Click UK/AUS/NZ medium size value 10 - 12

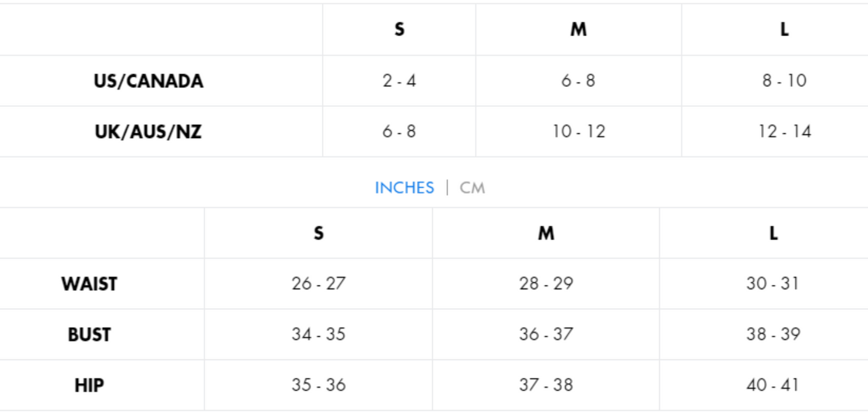[x=578, y=131]
